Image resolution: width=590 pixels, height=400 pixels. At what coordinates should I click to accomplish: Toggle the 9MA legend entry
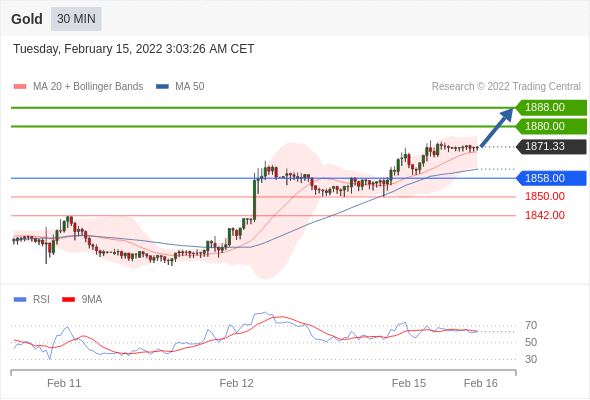coord(82,300)
